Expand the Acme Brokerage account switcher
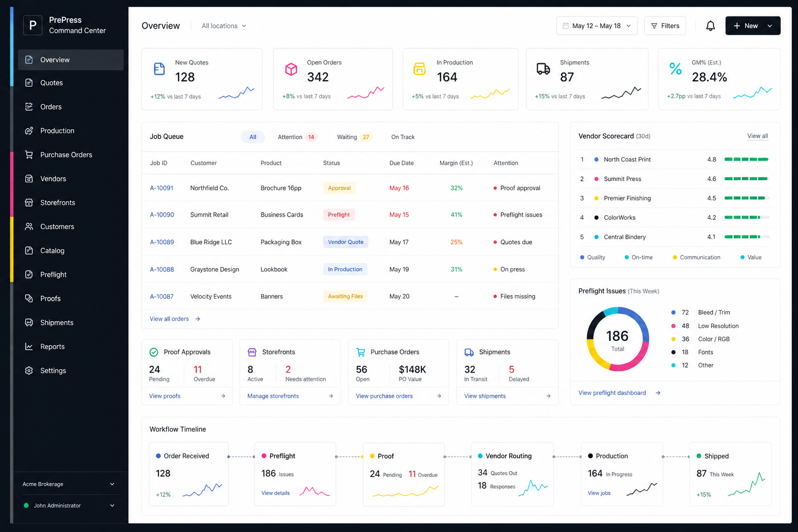The height and width of the screenshot is (532, 798). (69, 484)
